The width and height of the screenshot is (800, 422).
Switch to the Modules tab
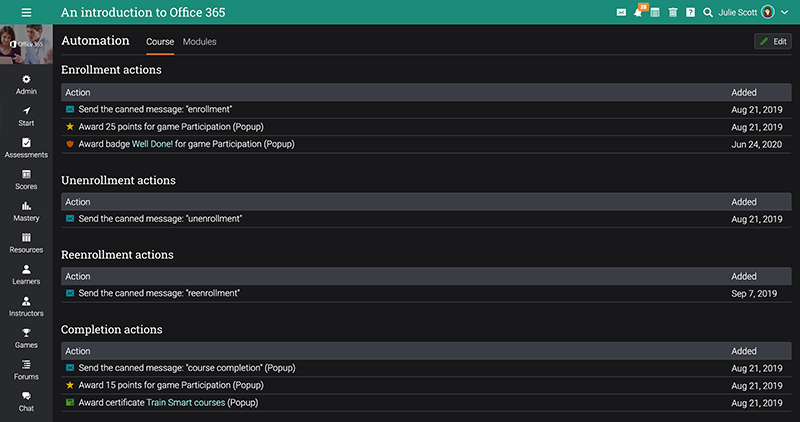tap(199, 42)
